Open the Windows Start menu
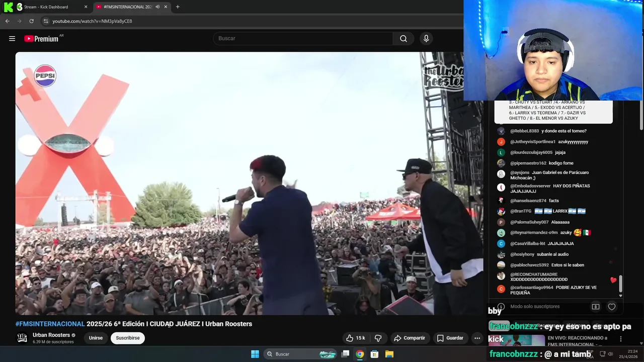Image resolution: width=644 pixels, height=362 pixels. click(x=255, y=354)
